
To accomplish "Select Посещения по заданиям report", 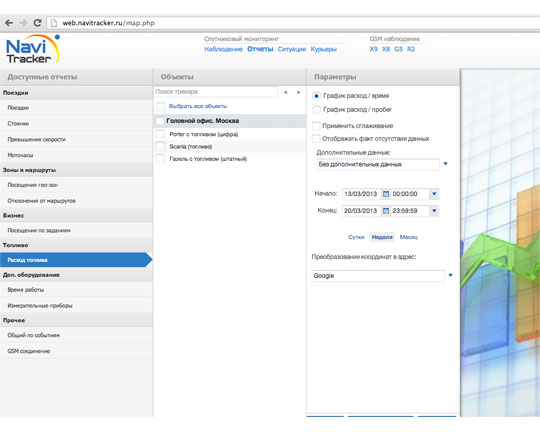I will point(76,230).
